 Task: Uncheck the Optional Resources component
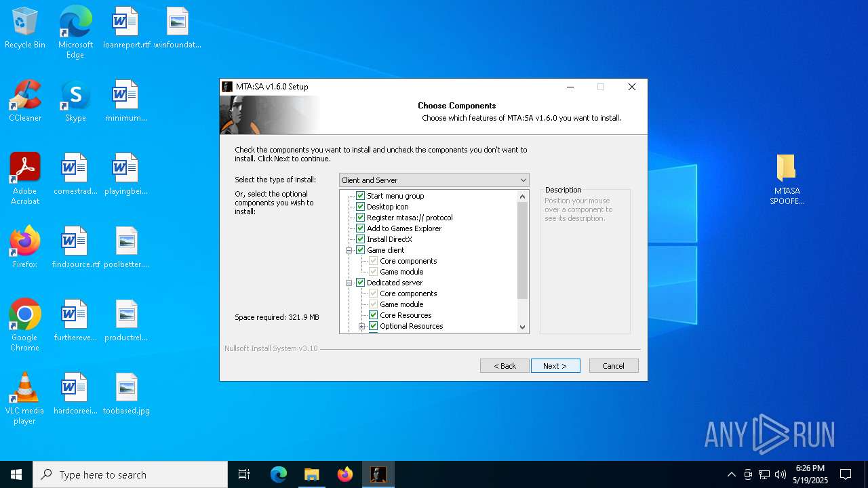(374, 326)
